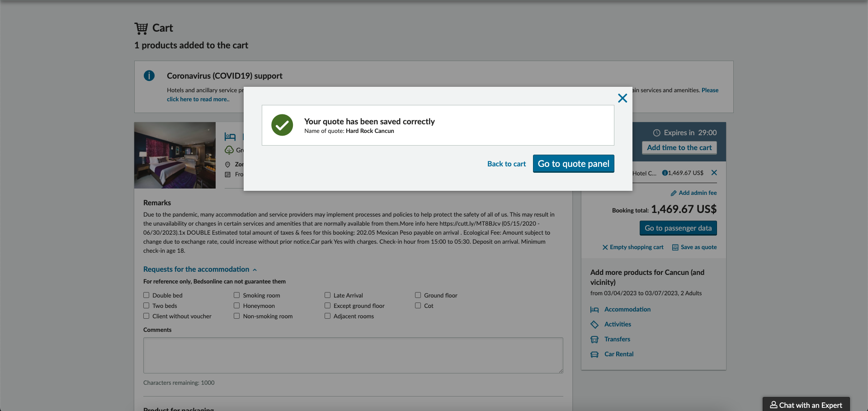Click the Activities tag icon

[594, 325]
